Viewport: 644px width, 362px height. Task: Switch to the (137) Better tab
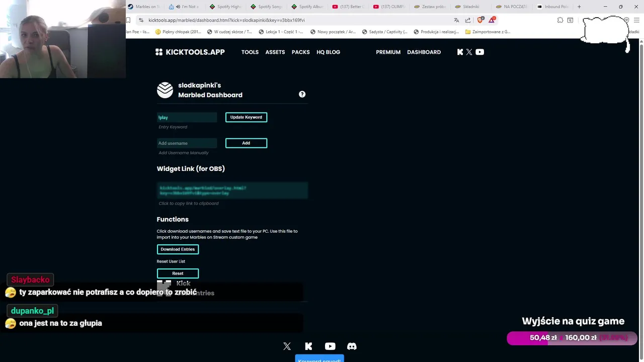(x=348, y=7)
